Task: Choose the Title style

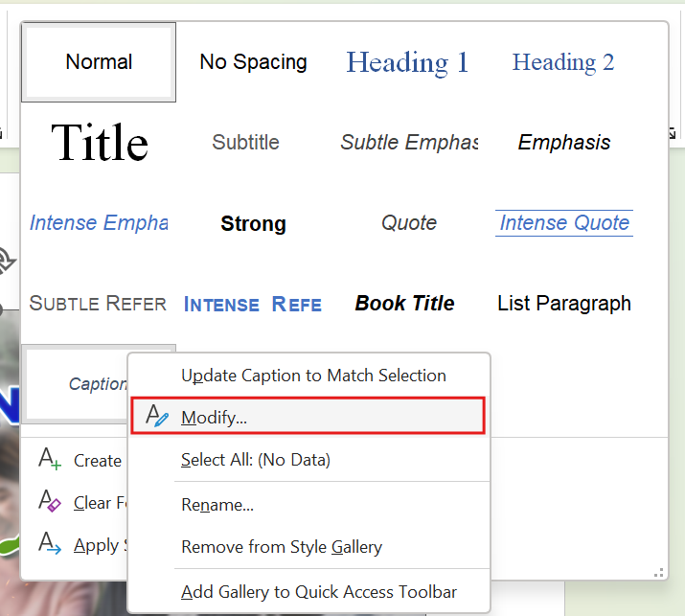Action: (x=100, y=143)
